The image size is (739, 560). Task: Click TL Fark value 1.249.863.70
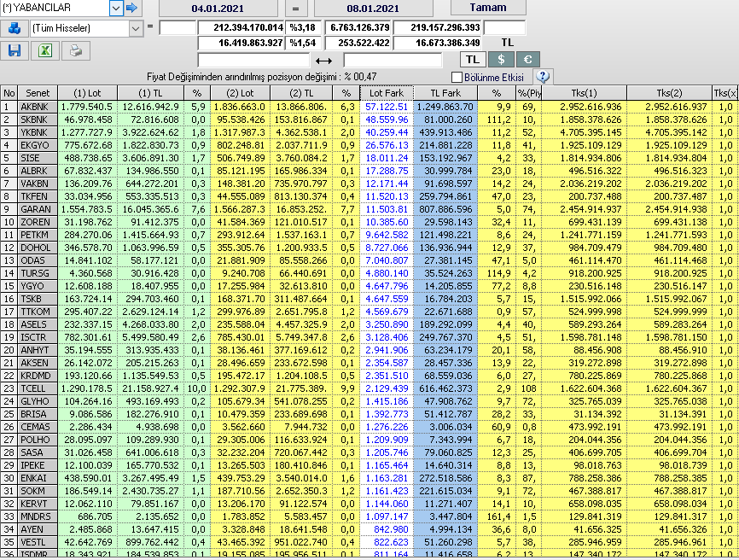coord(445,107)
